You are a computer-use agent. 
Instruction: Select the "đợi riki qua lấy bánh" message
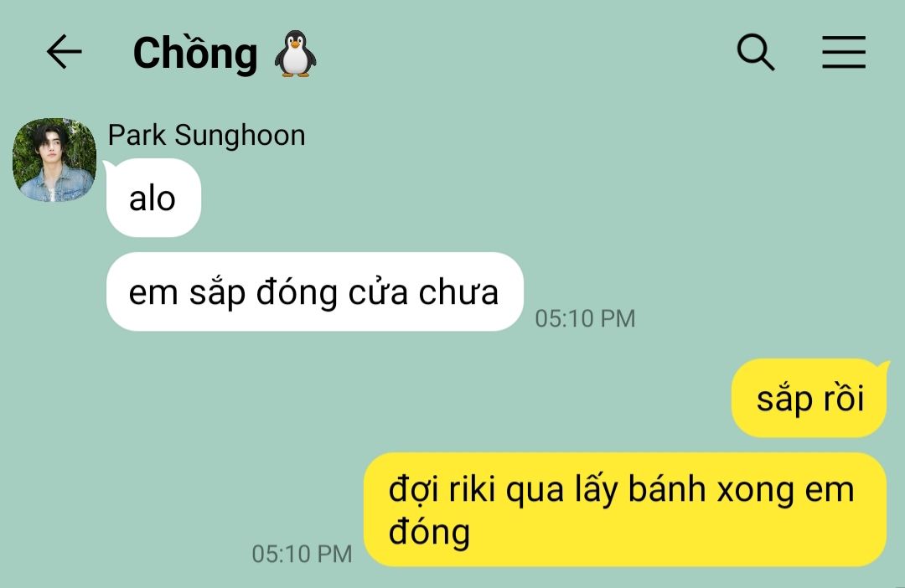pyautogui.click(x=624, y=509)
